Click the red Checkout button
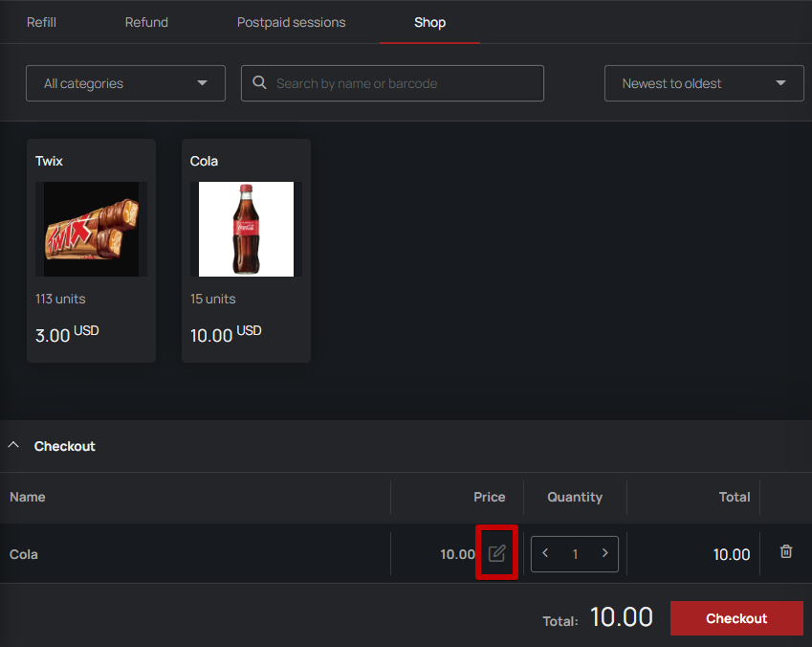 pos(736,618)
